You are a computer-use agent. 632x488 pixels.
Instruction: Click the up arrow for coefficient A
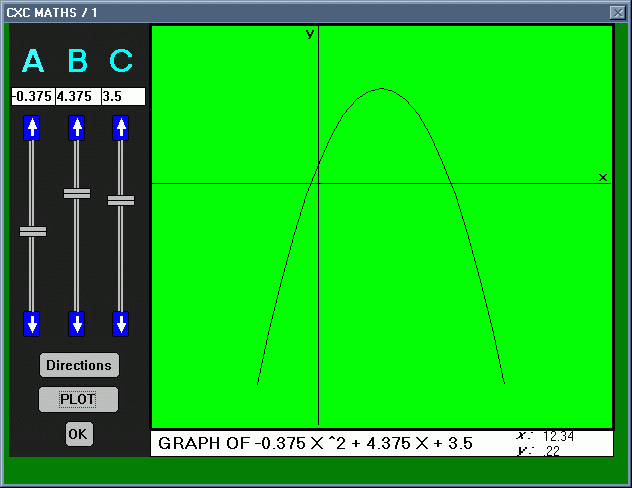click(x=32, y=128)
